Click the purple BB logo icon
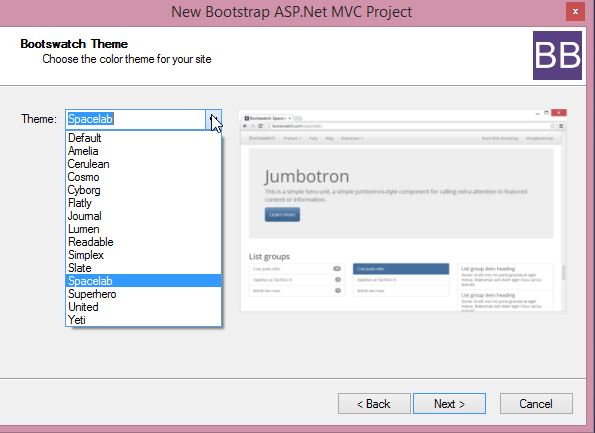The width and height of the screenshot is (595, 433). click(x=557, y=55)
